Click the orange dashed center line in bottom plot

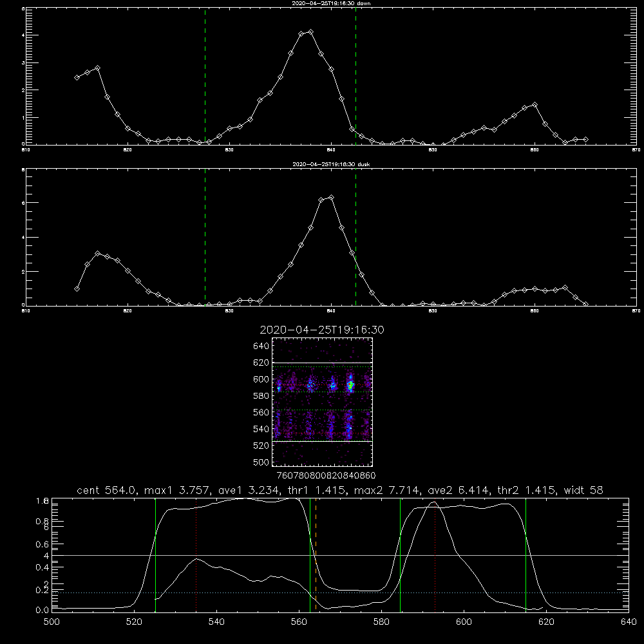[316, 554]
